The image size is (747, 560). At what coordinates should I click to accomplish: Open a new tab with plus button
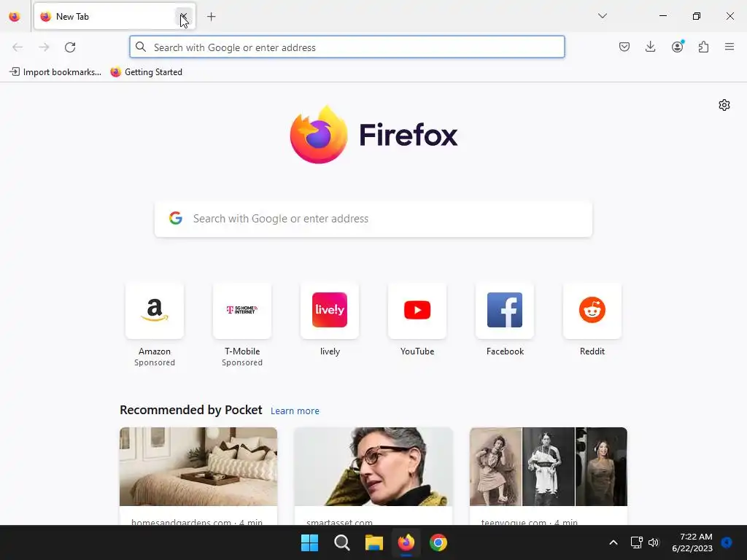point(212,17)
